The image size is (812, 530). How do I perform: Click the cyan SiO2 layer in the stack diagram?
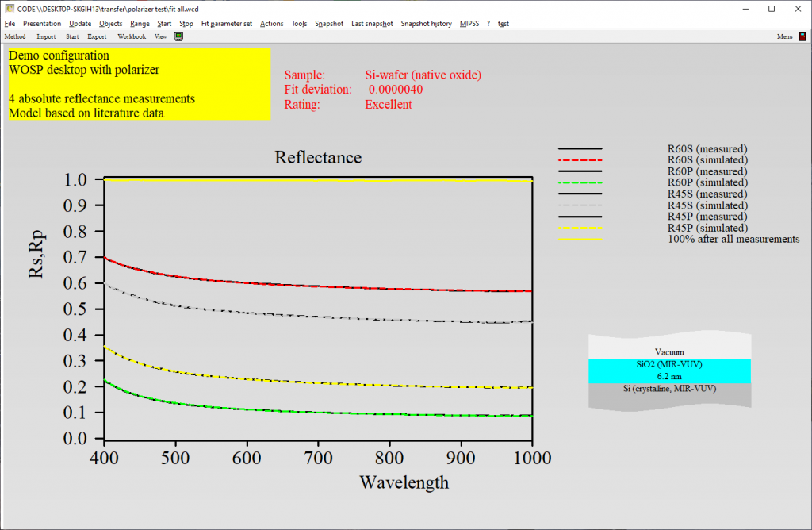pyautogui.click(x=669, y=371)
